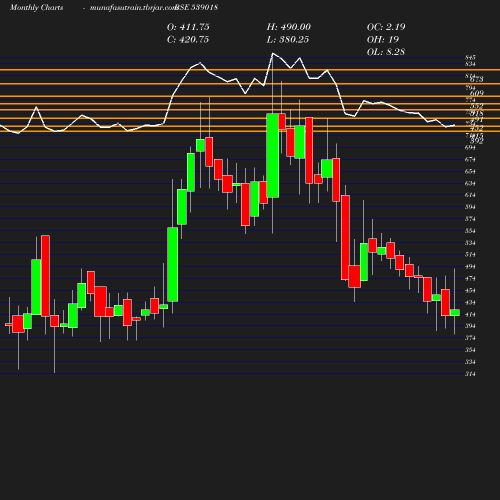Screen dimensions: 500x500
Task: Click the 674 price axis label
Action: tap(470, 159)
